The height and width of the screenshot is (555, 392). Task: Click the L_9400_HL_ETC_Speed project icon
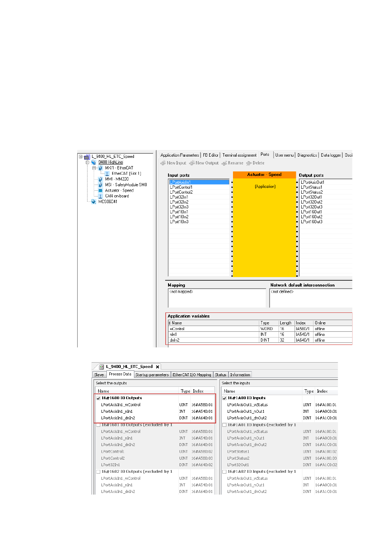pos(87,157)
